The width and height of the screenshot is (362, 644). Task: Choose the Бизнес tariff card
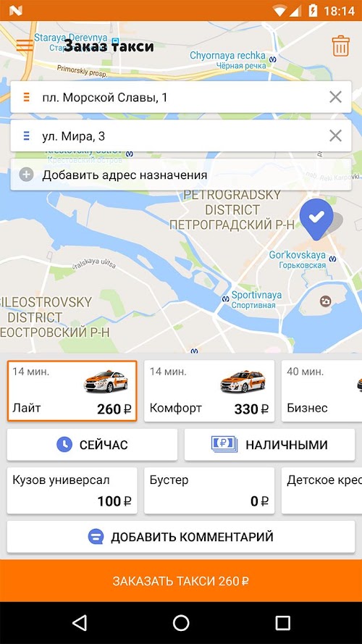pos(321,391)
